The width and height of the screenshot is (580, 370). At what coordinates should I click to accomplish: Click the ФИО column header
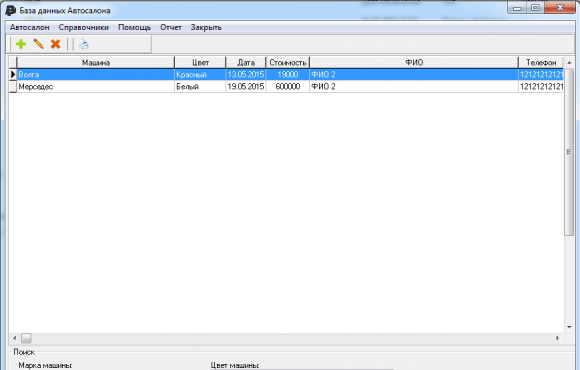(414, 63)
